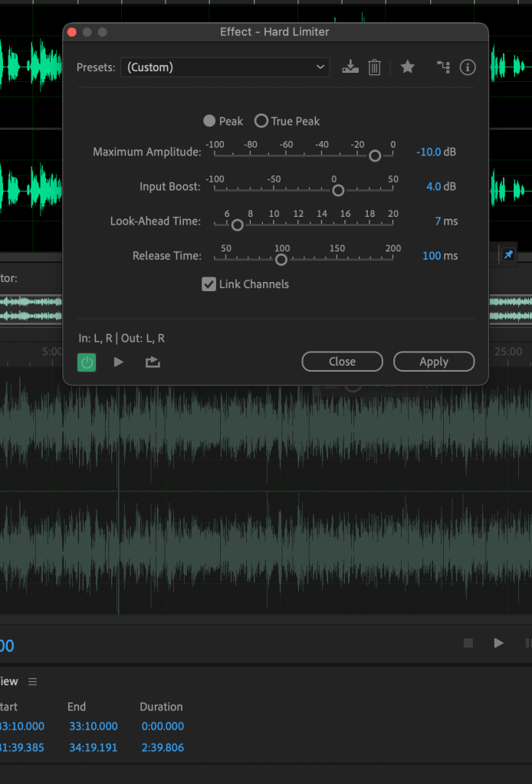This screenshot has height=784, width=532.
Task: Click the info icon in Hard Limiter
Action: 467,67
